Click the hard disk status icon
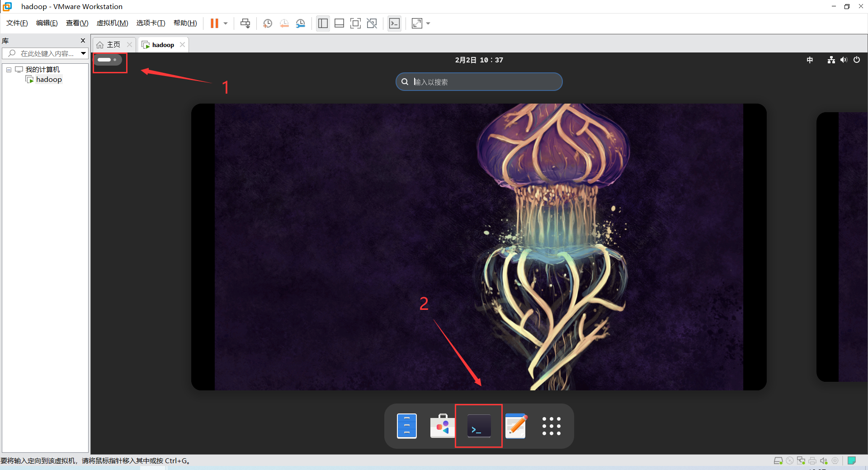The width and height of the screenshot is (868, 470). click(778, 461)
